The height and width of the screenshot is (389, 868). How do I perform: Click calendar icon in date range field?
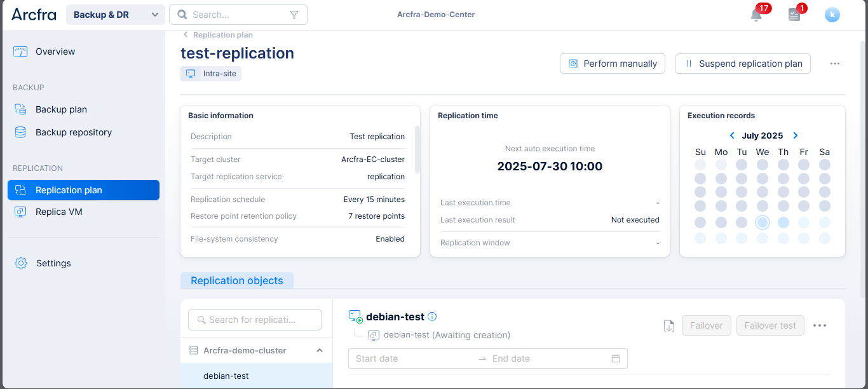point(615,358)
